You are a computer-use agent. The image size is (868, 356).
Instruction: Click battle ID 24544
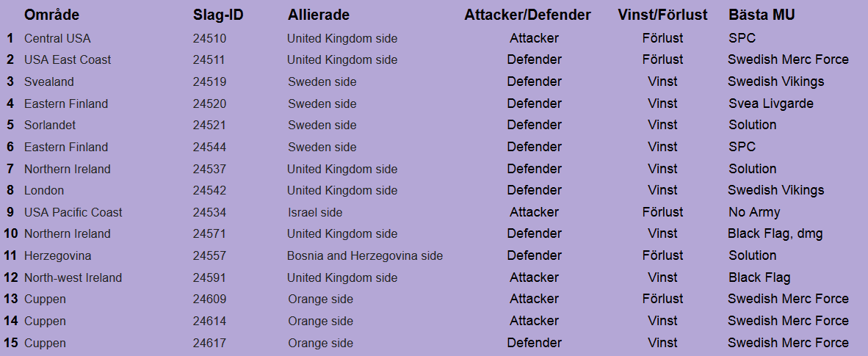[x=209, y=148]
